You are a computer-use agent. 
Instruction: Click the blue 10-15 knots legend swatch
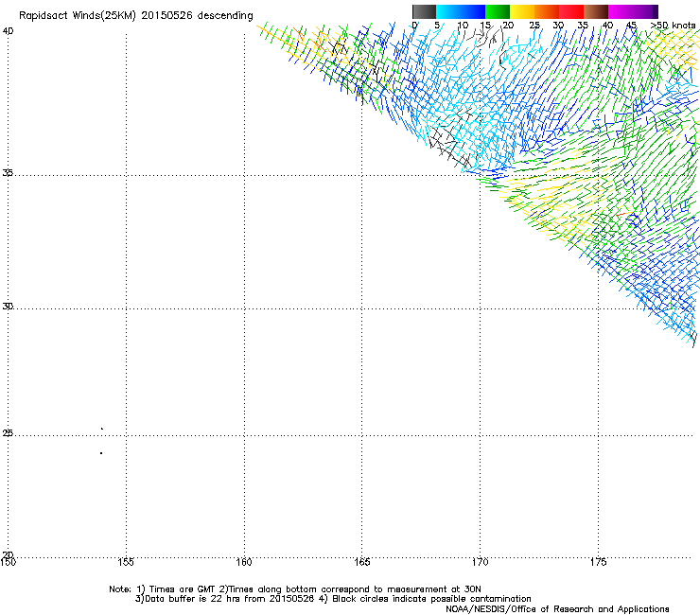tap(473, 11)
